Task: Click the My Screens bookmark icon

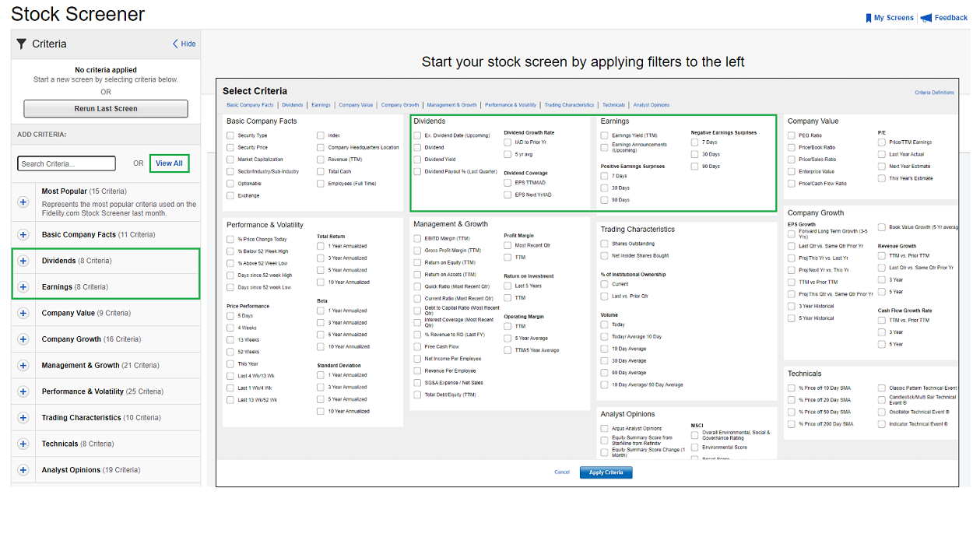Action: click(x=869, y=18)
